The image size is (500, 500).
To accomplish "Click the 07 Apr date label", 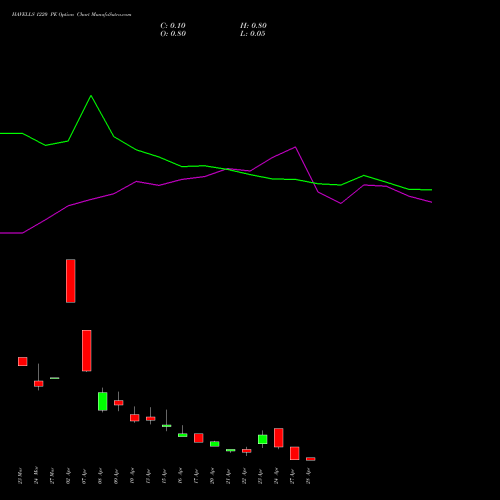I will 84,476.
